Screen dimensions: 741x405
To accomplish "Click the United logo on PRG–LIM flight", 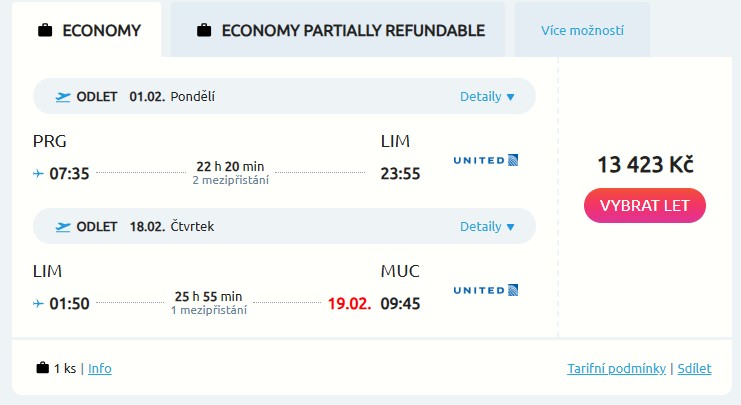I will click(x=486, y=160).
